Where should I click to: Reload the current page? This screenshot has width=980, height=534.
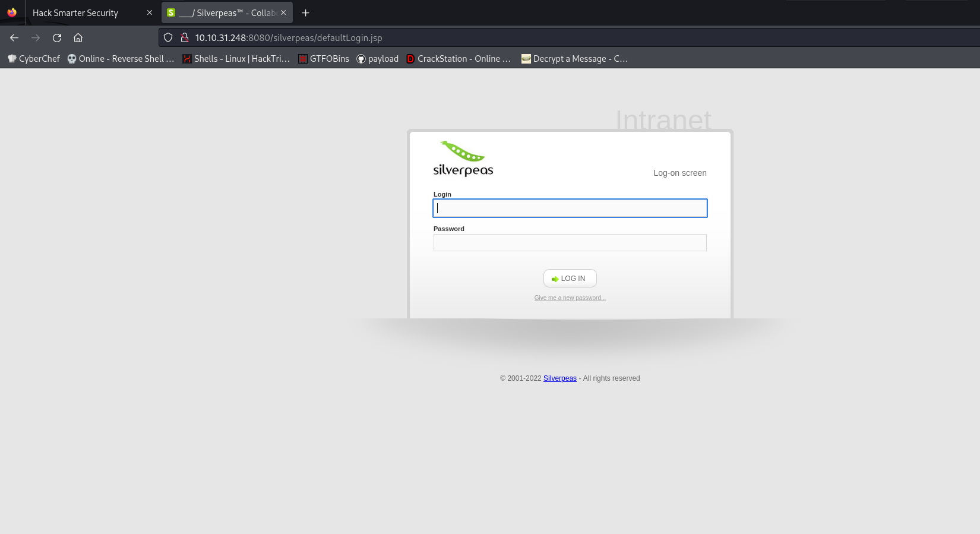coord(57,37)
